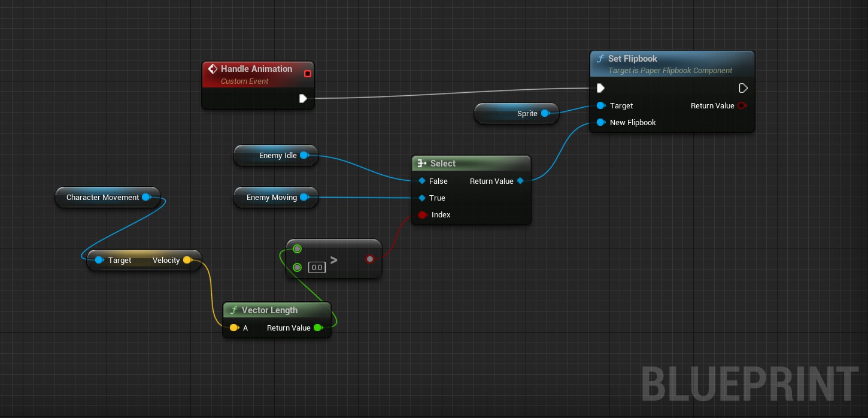Click the Sprite variable output pin
868x418 pixels.
(545, 113)
